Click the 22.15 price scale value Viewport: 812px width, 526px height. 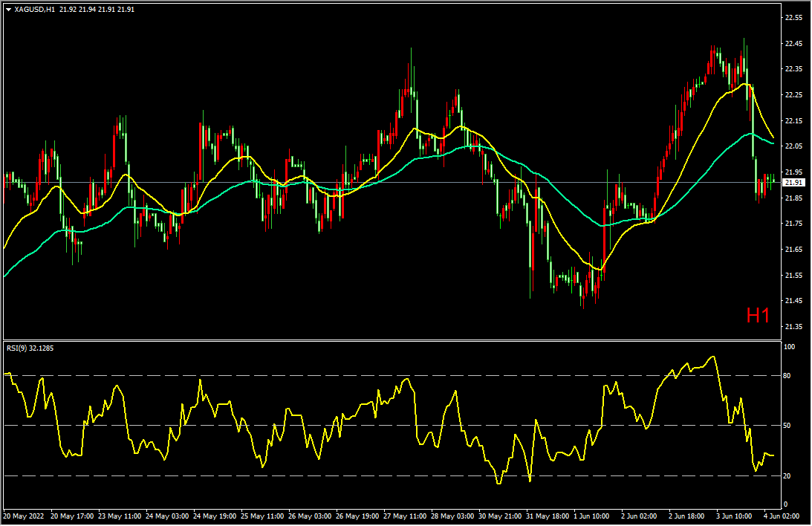[794, 120]
